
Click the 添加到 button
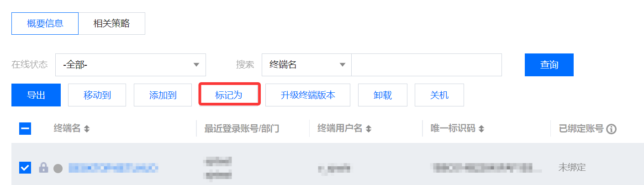(x=163, y=95)
